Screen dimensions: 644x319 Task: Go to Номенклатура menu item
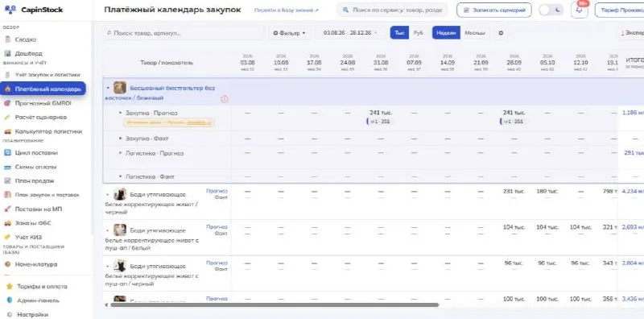tap(36, 264)
